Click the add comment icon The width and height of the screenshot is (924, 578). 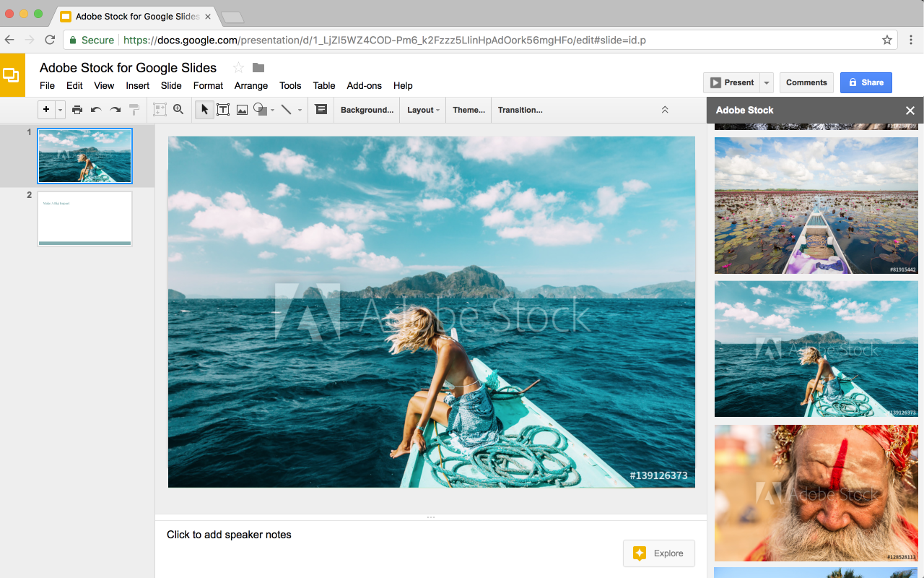[x=321, y=109]
